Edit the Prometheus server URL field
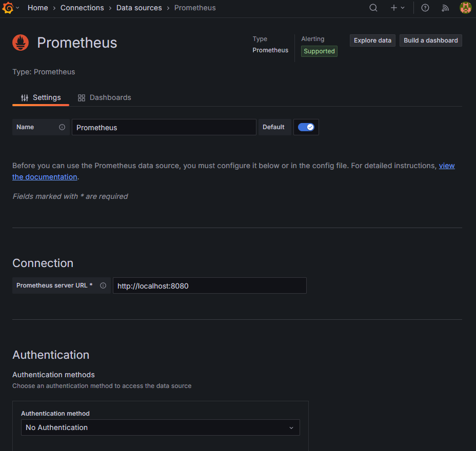The width and height of the screenshot is (476, 451). [x=209, y=285]
